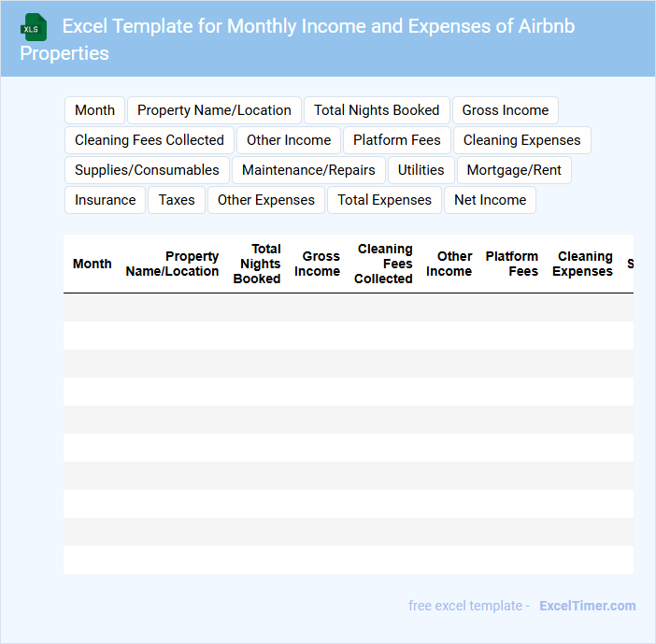Select the Total Expenses tag

[x=385, y=200]
